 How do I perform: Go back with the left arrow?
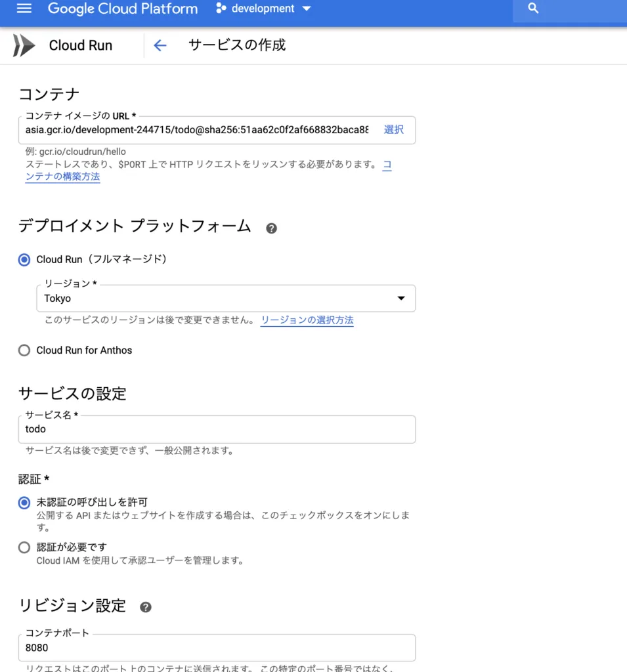[160, 45]
